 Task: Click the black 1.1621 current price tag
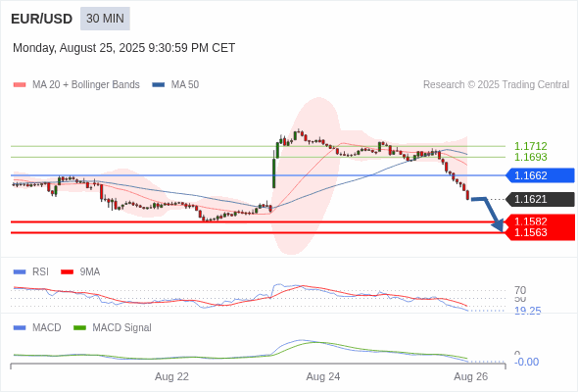pos(540,200)
